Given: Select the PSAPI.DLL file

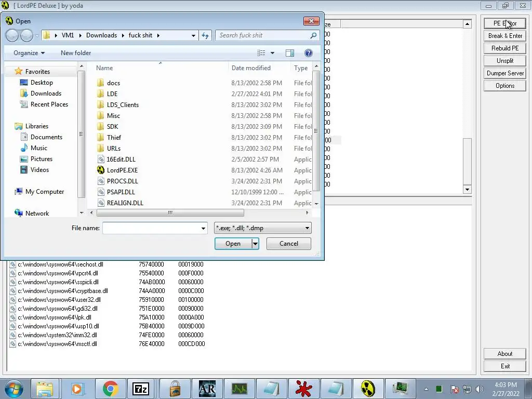Looking at the screenshot, I should coord(121,192).
